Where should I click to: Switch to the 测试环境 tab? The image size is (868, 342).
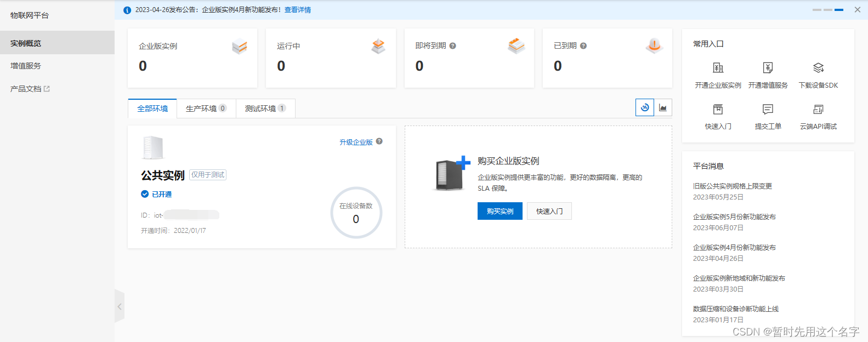tap(265, 109)
